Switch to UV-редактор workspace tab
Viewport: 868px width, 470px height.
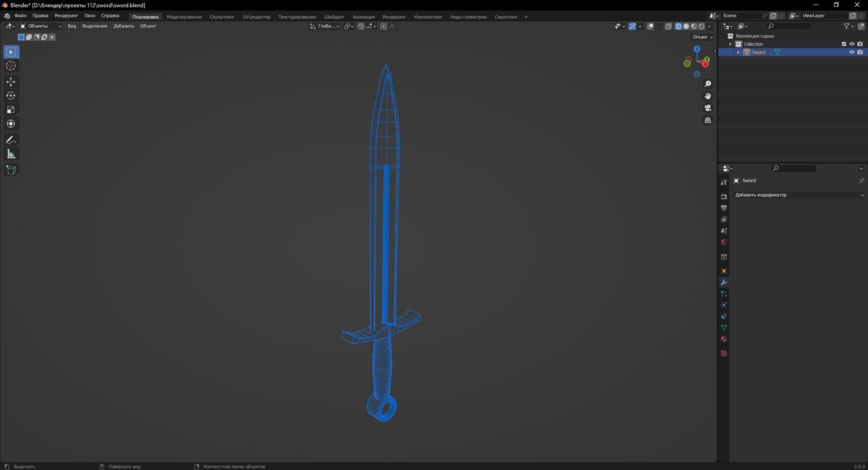coord(256,17)
